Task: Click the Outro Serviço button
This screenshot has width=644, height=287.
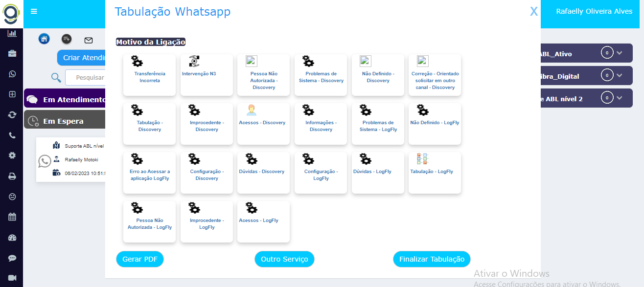Action: pos(284,259)
